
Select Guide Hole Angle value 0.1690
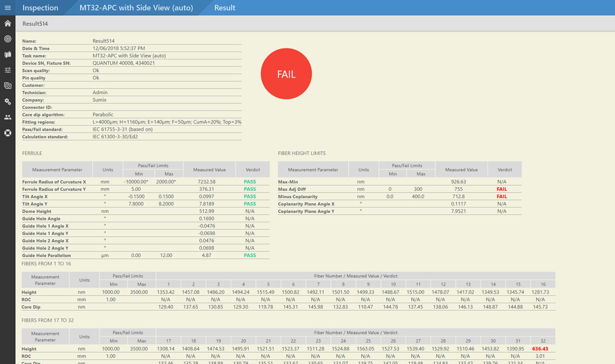[x=207, y=219]
